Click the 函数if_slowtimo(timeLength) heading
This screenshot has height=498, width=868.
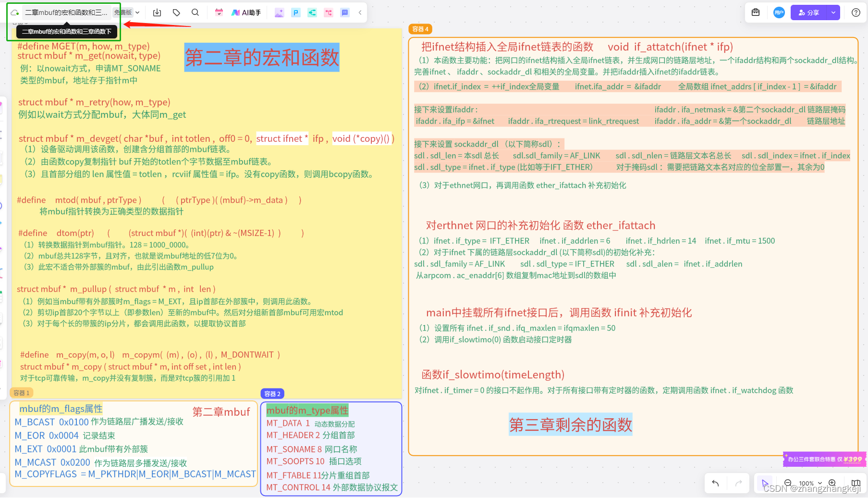coord(493,374)
